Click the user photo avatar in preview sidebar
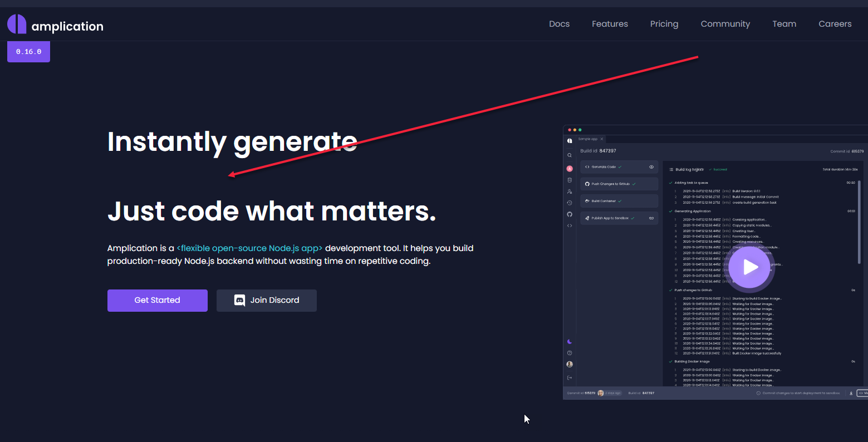Screen dimensions: 868x442 570,365
